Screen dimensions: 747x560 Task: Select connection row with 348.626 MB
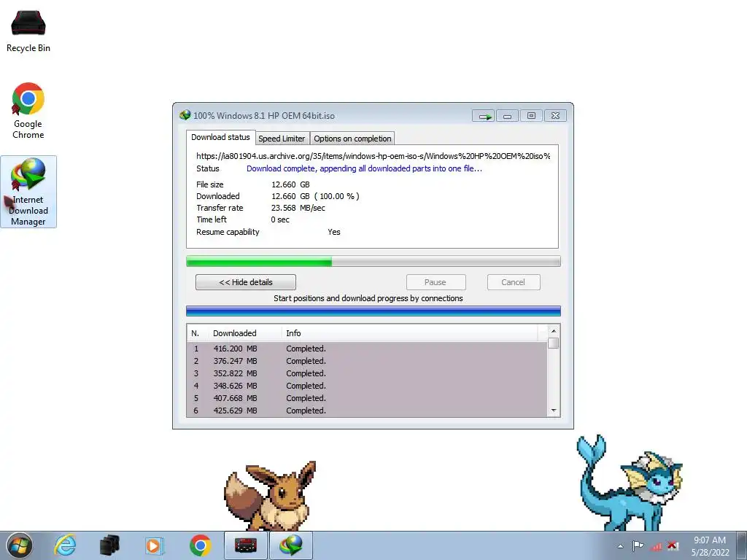pyautogui.click(x=368, y=386)
